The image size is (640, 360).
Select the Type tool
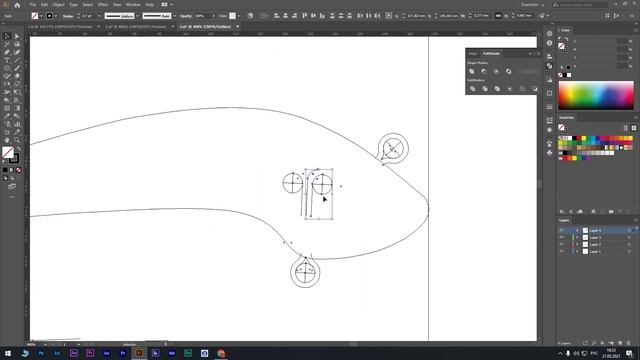tap(7, 60)
